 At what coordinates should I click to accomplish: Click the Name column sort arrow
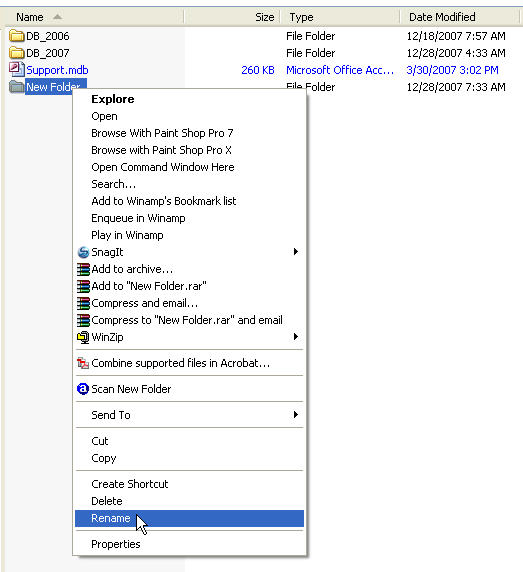point(57,17)
